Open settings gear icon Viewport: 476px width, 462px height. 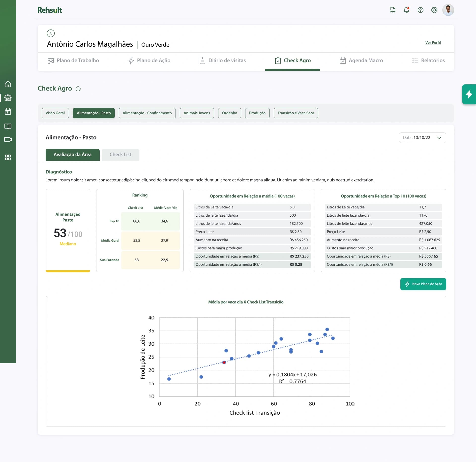(434, 10)
